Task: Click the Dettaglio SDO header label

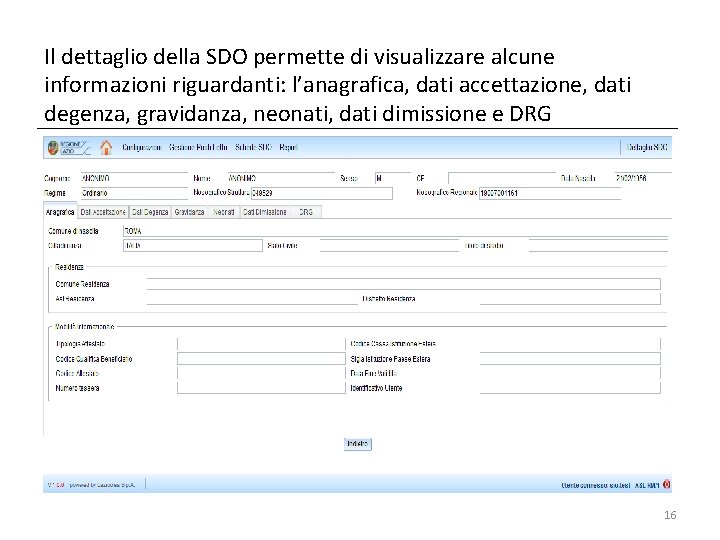Action: pyautogui.click(x=647, y=147)
